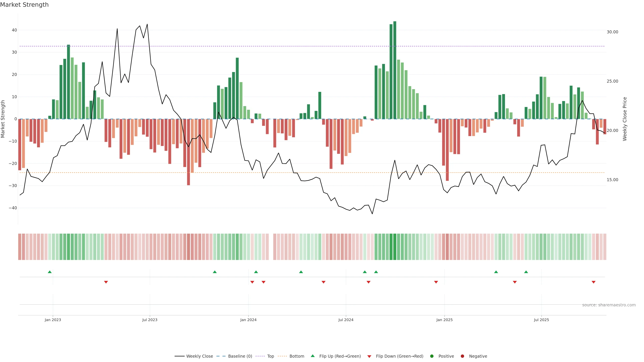Click the Weekly Close Price axis title
Viewport: 644px width, 362px height.
625,119
